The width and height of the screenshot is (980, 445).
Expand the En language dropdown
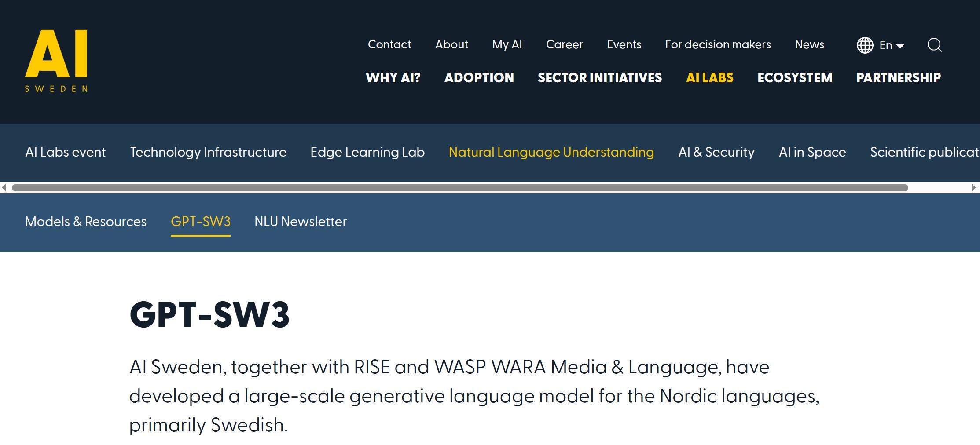pos(892,45)
